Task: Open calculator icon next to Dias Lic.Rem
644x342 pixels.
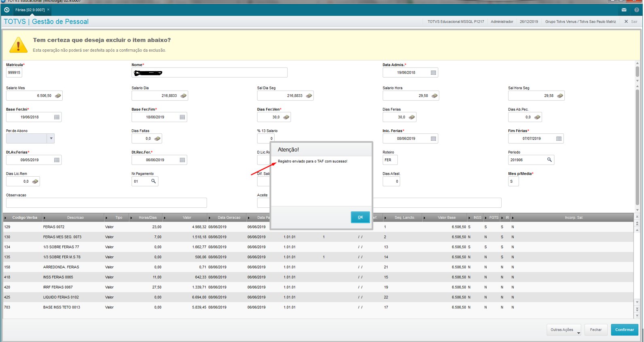Action: 35,182
